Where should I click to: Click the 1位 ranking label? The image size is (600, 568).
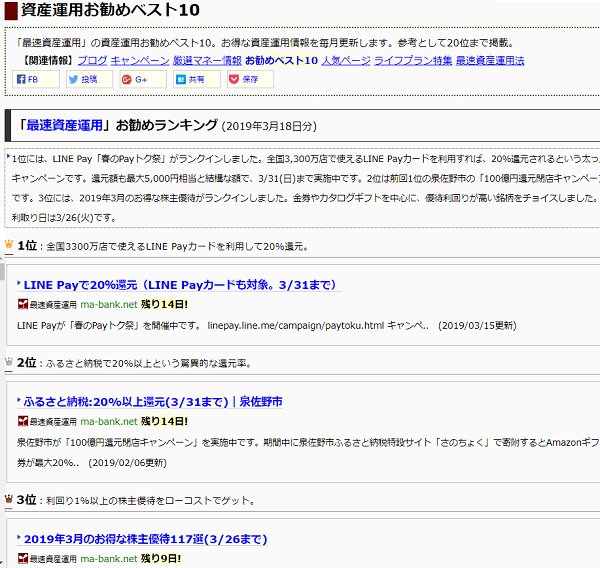click(x=27, y=245)
